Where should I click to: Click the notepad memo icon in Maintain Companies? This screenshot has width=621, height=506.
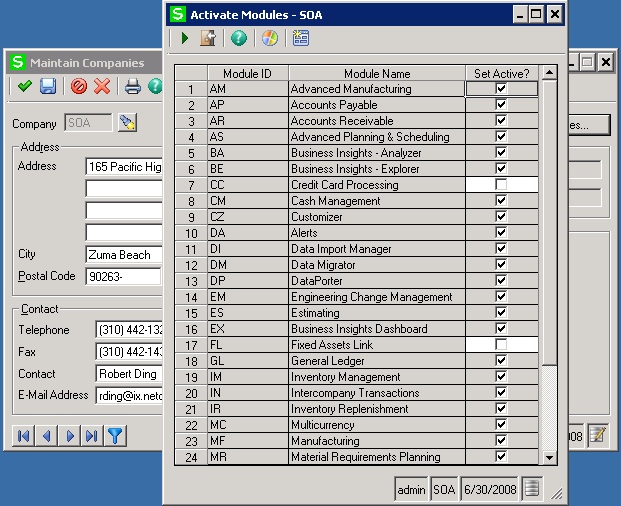click(x=598, y=436)
